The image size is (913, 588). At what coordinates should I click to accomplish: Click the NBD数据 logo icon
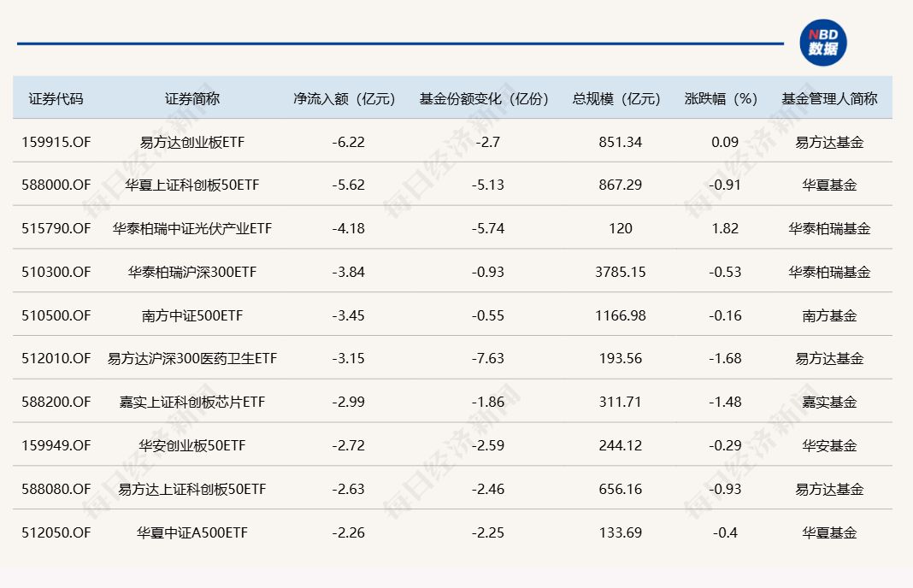tap(823, 43)
